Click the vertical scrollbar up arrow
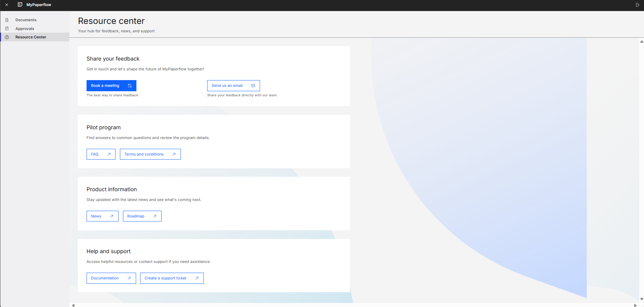 642,42
